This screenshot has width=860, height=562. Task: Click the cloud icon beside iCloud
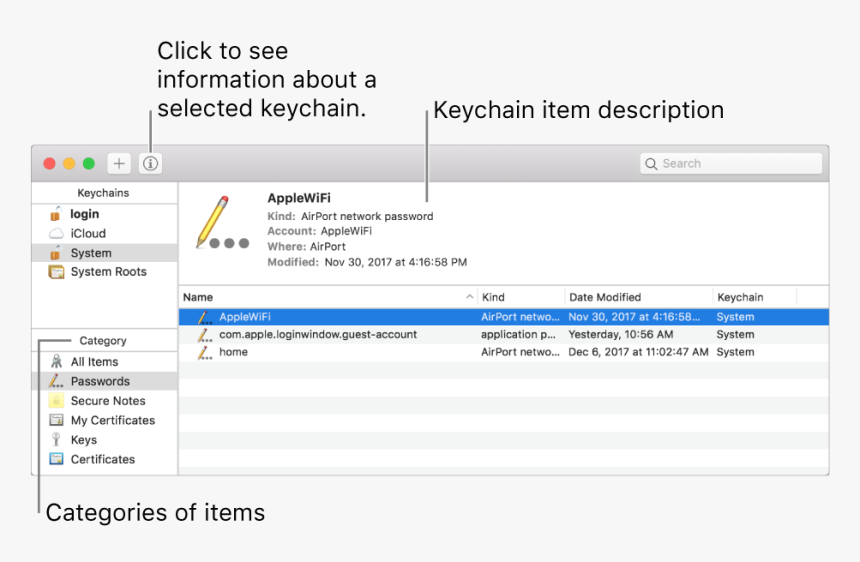(56, 234)
